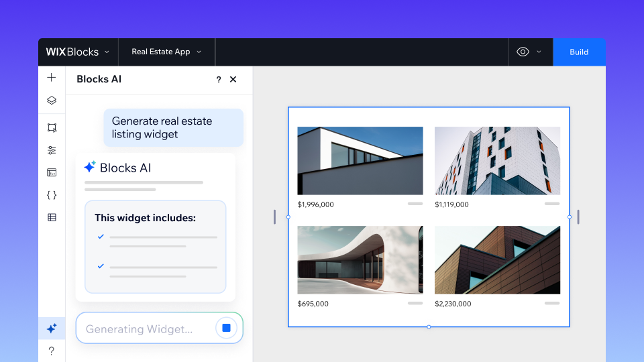Image resolution: width=644 pixels, height=362 pixels.
Task: Click the $2,230,000 price text
Action: point(453,304)
